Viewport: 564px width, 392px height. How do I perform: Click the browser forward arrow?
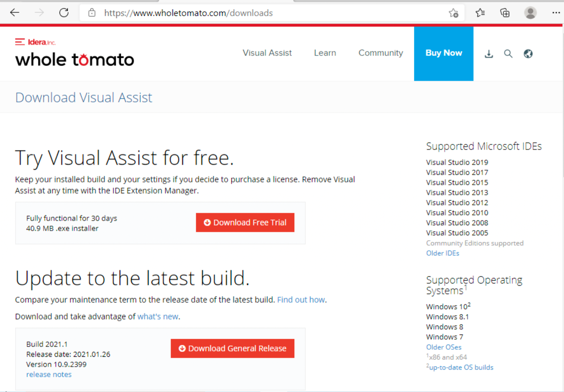click(x=39, y=13)
